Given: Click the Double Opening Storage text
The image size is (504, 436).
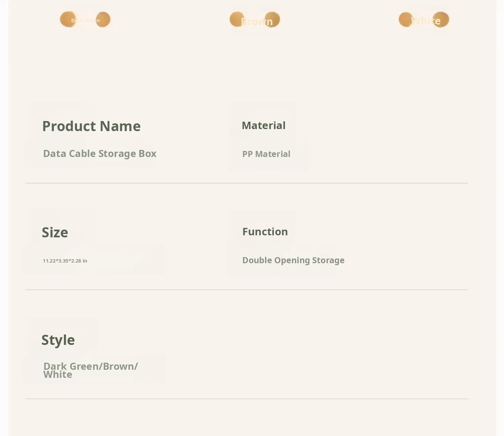Looking at the screenshot, I should point(293,260).
